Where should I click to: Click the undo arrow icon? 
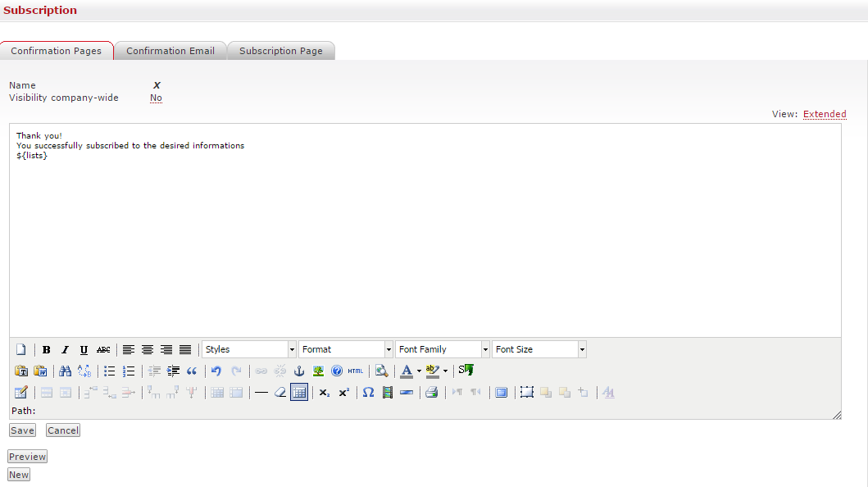[x=216, y=371]
